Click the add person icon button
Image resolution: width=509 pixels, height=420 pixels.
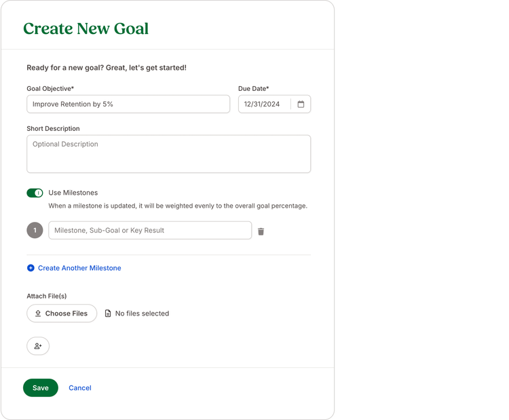click(x=38, y=346)
